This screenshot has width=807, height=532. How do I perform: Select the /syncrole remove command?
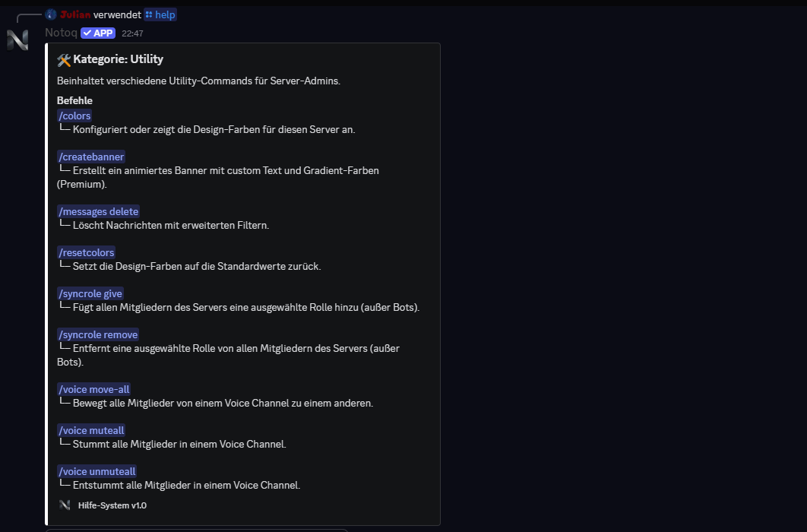[98, 334]
